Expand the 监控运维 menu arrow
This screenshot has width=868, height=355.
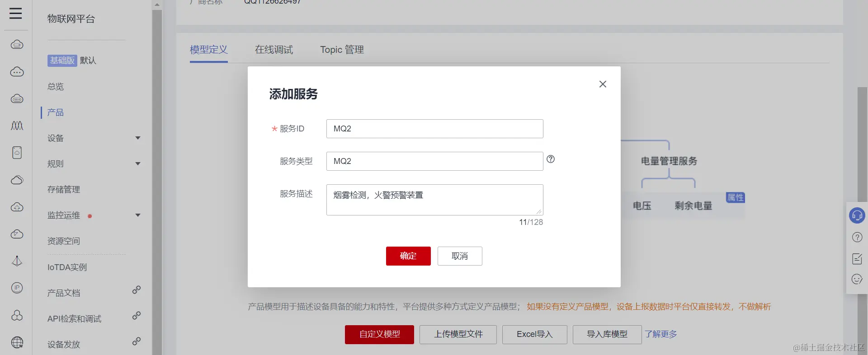[138, 215]
